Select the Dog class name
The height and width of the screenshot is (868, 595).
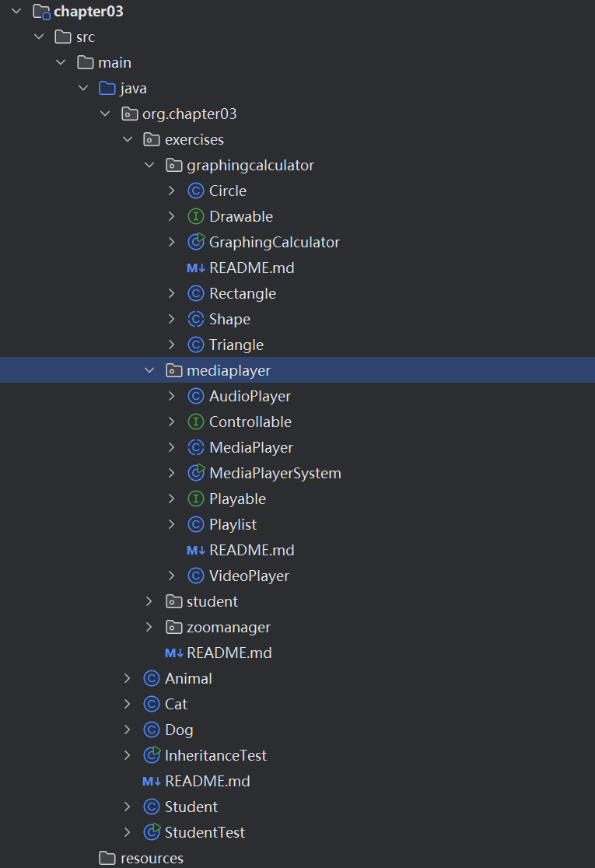[179, 730]
